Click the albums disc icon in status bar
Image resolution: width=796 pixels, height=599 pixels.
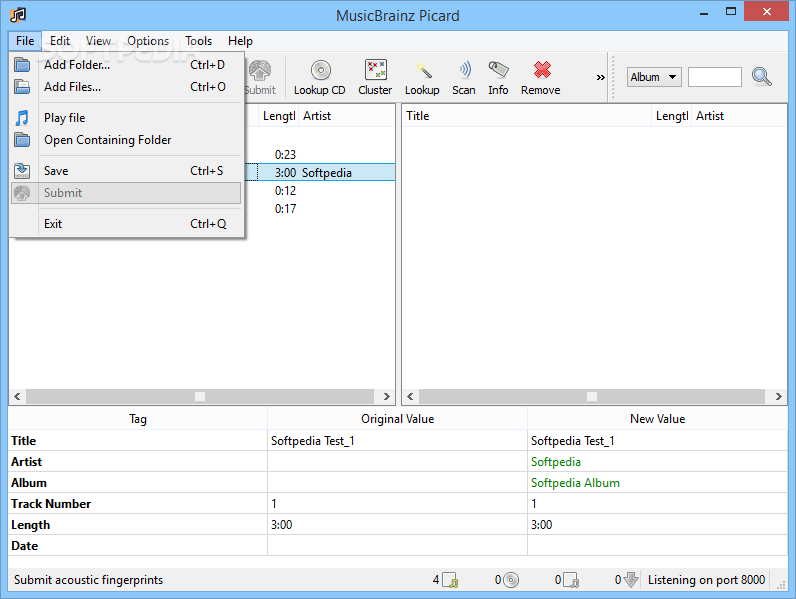[511, 580]
